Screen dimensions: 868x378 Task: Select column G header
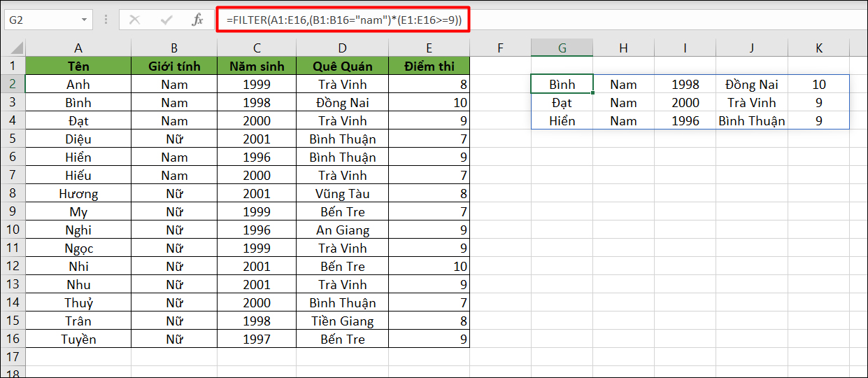tap(562, 48)
